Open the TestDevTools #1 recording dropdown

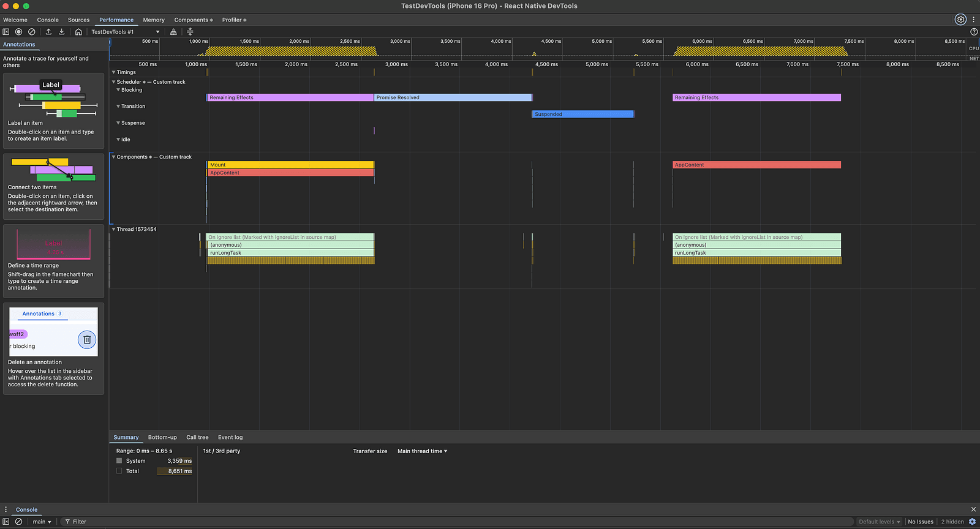coord(125,32)
